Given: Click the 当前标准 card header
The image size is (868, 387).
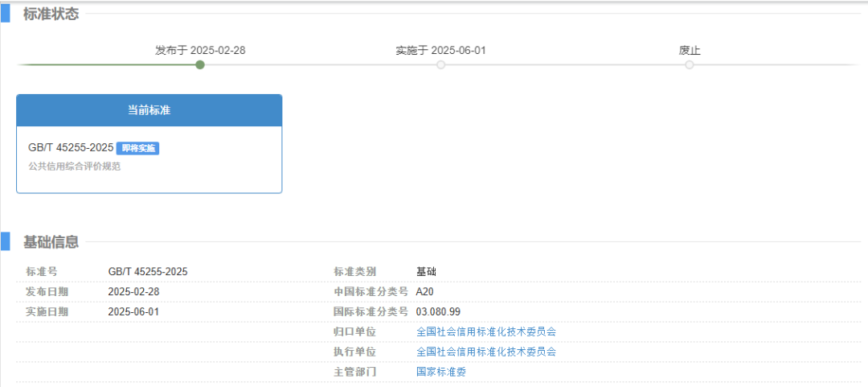Looking at the screenshot, I should pos(149,110).
